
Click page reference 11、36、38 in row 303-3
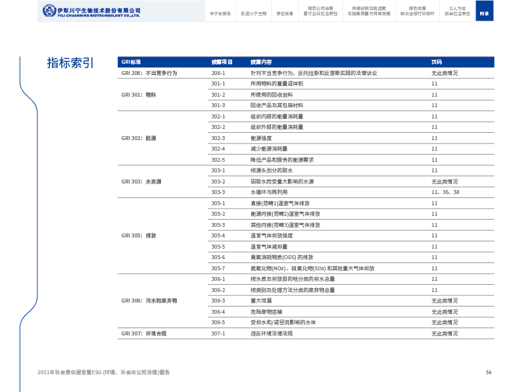point(445,192)
